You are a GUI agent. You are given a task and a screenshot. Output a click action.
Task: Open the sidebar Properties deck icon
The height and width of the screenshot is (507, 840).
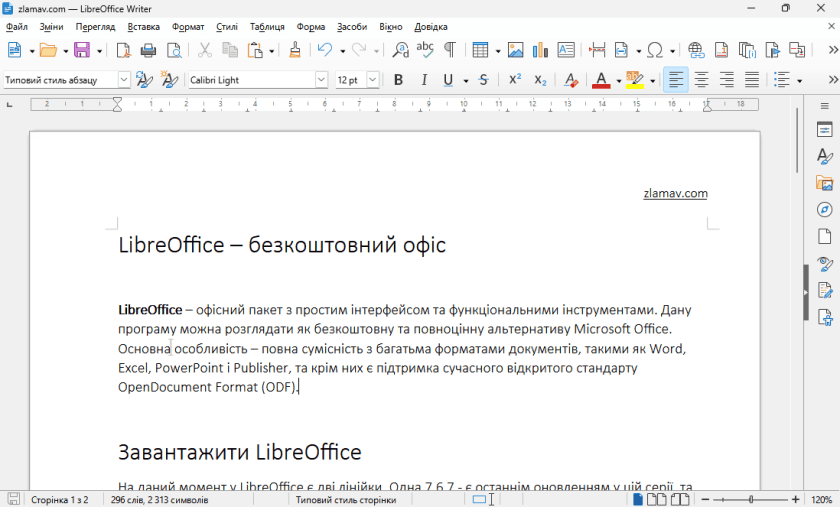point(824,129)
